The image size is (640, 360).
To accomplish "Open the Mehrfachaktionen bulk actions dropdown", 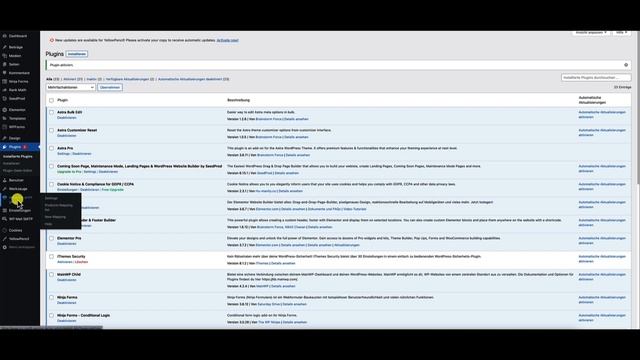I will click(71, 87).
